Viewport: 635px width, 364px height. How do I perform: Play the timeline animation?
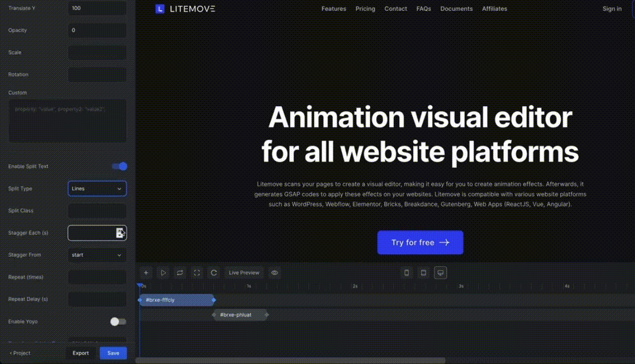coord(163,272)
